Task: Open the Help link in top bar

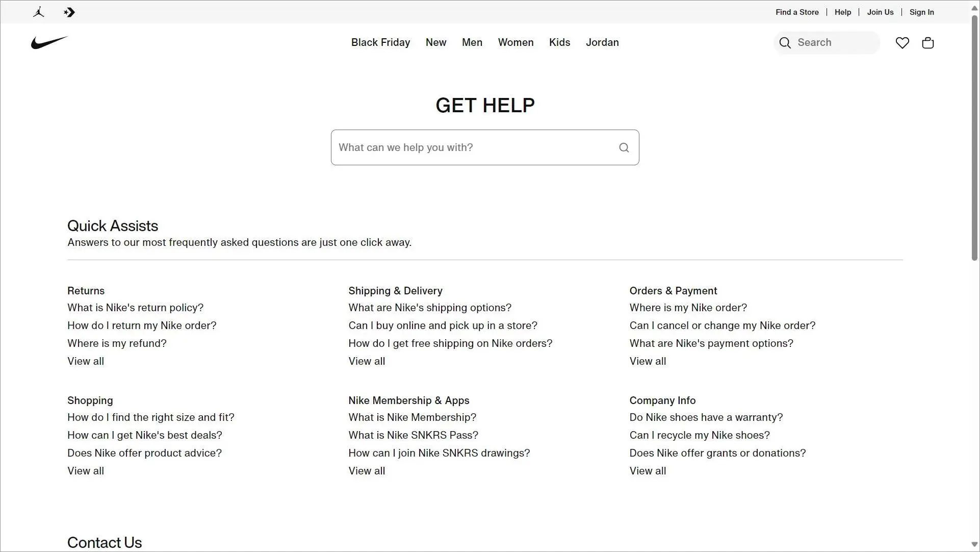Action: tap(843, 12)
